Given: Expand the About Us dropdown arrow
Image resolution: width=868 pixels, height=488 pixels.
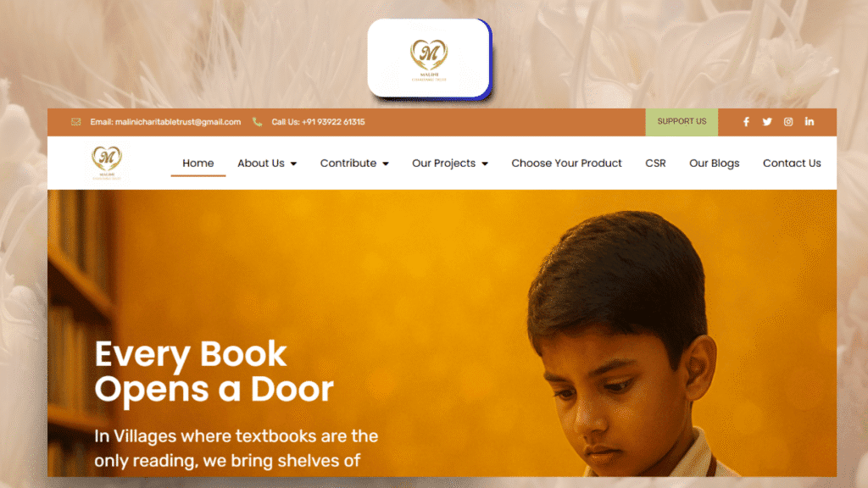Looking at the screenshot, I should pos(293,164).
